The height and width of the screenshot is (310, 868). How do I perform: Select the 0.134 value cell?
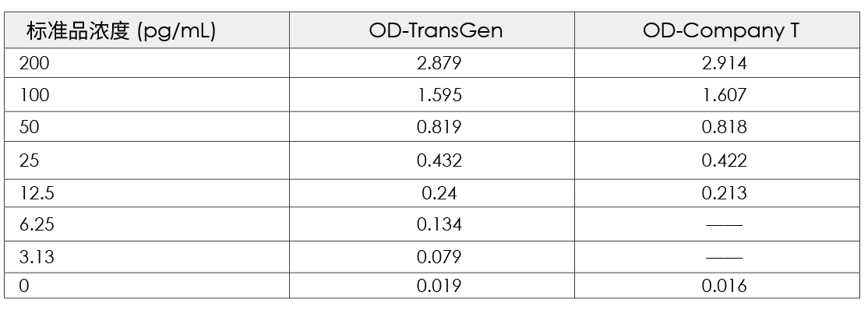coord(432,225)
